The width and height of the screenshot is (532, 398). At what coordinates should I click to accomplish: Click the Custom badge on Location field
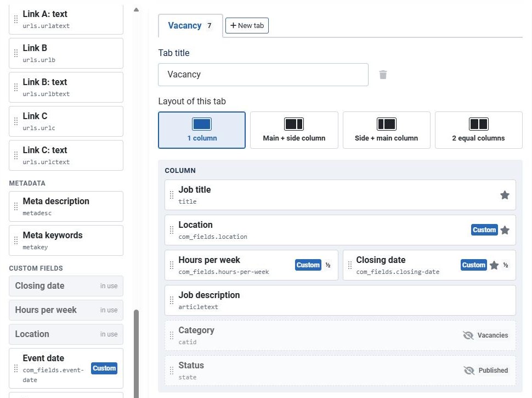(x=484, y=230)
